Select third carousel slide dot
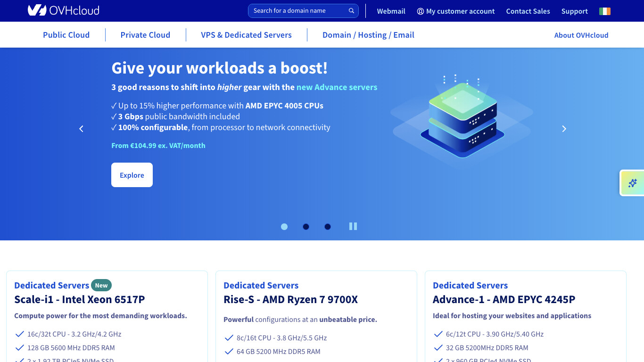The width and height of the screenshot is (644, 362). pos(328,227)
